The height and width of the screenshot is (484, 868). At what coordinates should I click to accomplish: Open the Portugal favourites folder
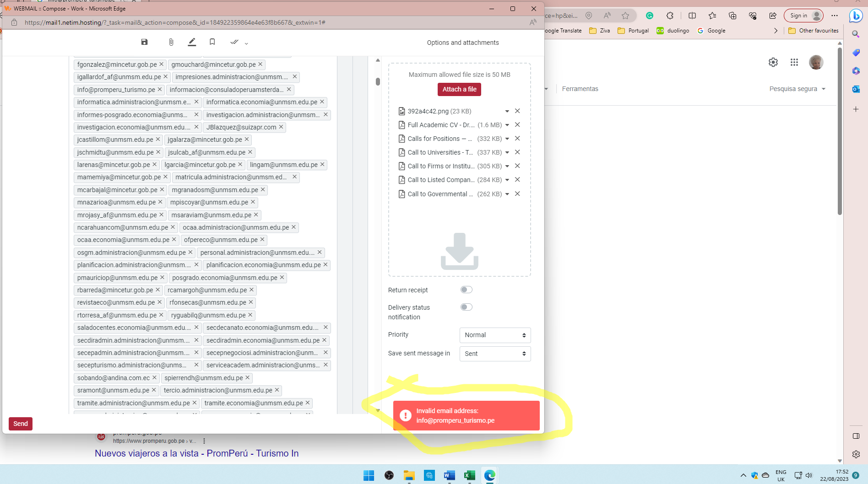point(633,31)
